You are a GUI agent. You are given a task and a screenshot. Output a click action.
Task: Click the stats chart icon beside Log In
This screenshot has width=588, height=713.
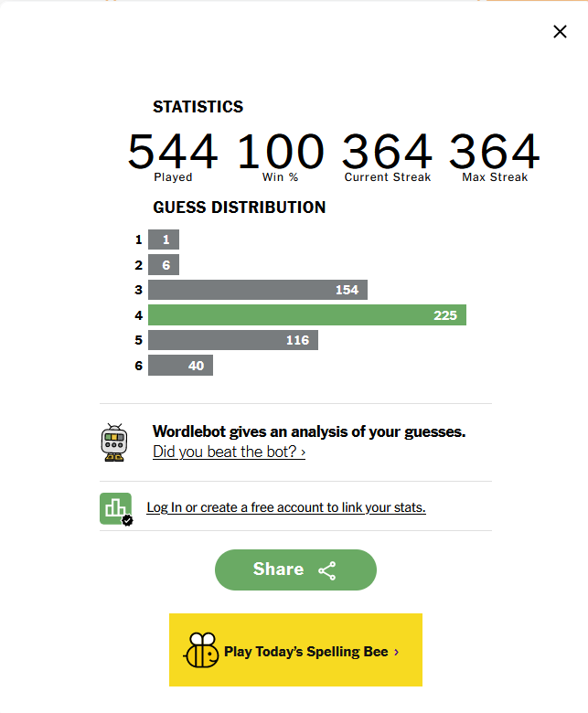[x=115, y=508]
